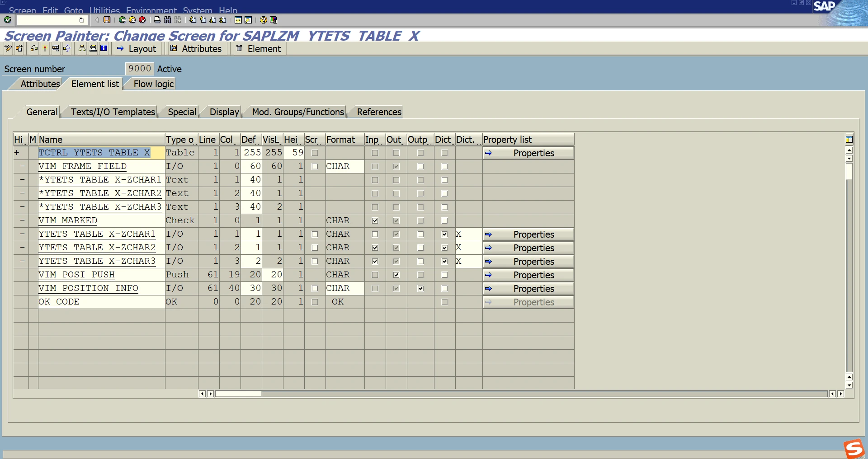Click the Display/Change pencil icon
Screen dimensions: 868x459
pyautogui.click(x=8, y=48)
